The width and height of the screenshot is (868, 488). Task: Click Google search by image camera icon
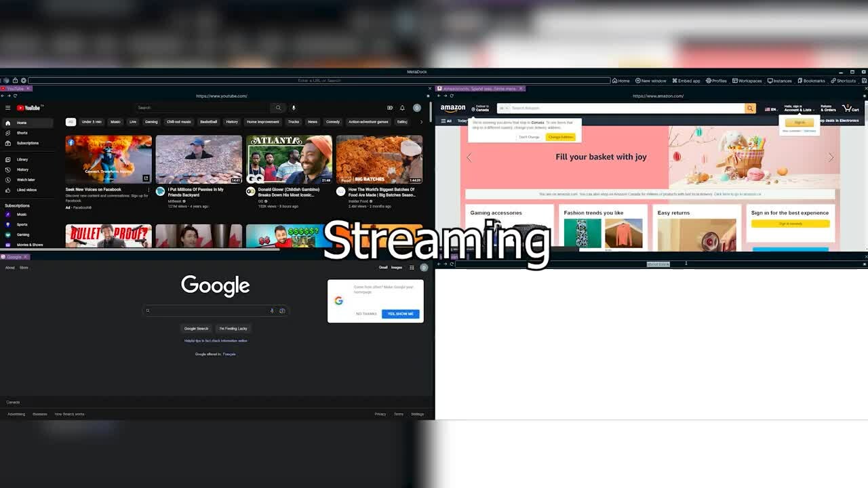click(x=282, y=310)
